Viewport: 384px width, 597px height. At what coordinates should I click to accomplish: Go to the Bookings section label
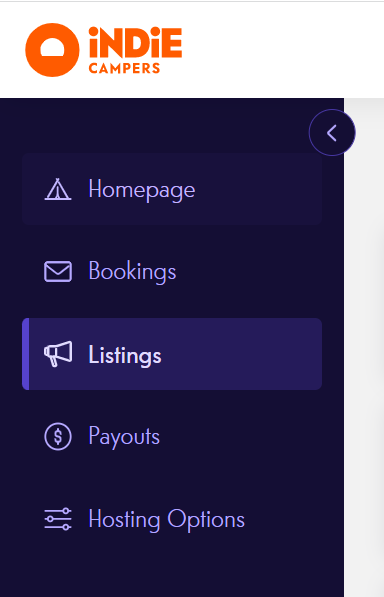tap(132, 271)
